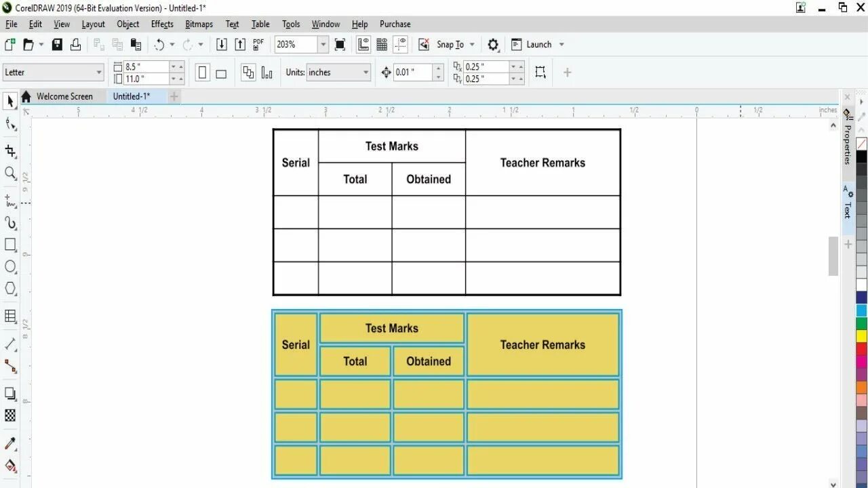
Task: Select the Pick tool
Action: [10, 102]
